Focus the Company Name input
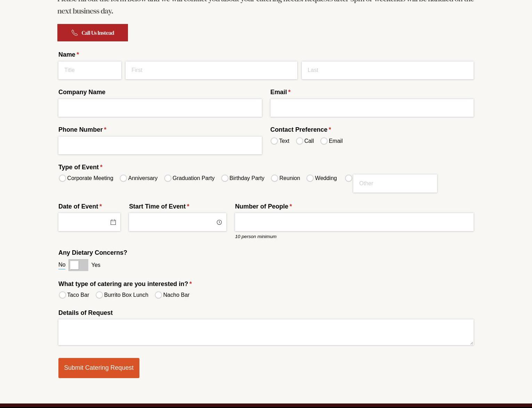This screenshot has height=408, width=532. click(160, 108)
